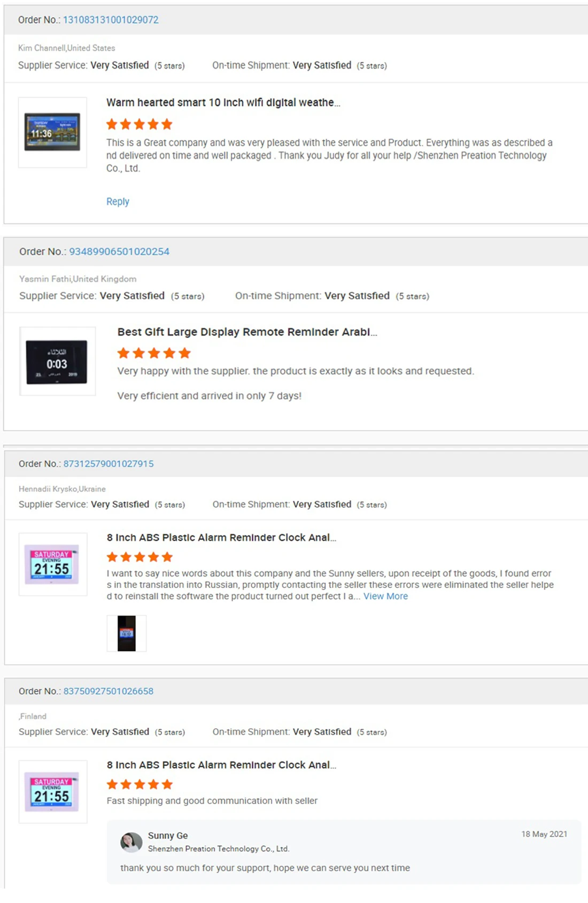588x903 pixels.
Task: View the customer-uploaded photo in Ukraine review
Action: [x=127, y=633]
